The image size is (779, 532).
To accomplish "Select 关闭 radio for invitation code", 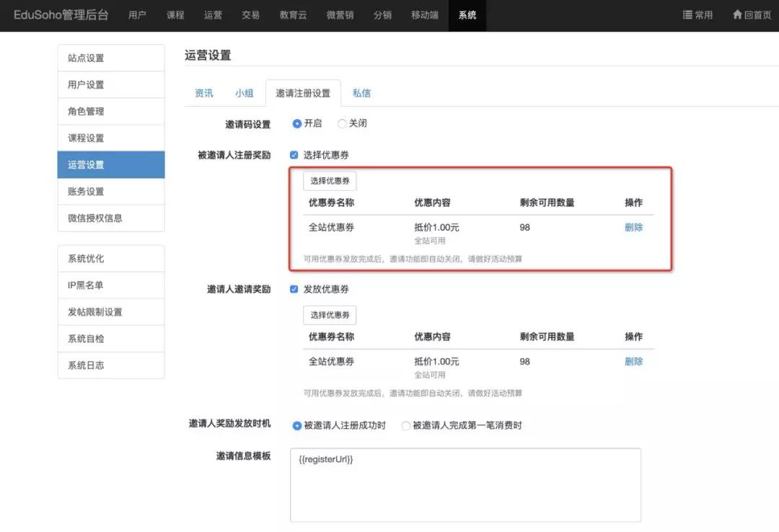I will tap(342, 124).
